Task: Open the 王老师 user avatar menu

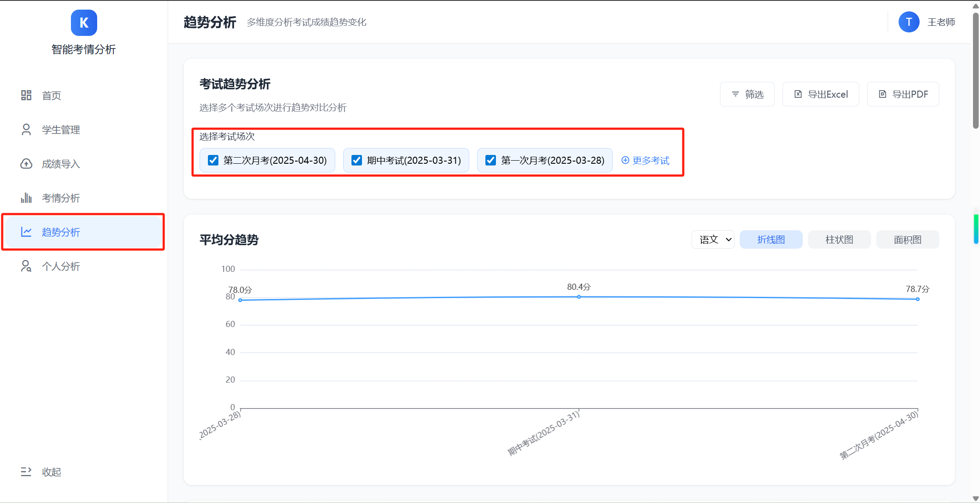Action: 909,22
